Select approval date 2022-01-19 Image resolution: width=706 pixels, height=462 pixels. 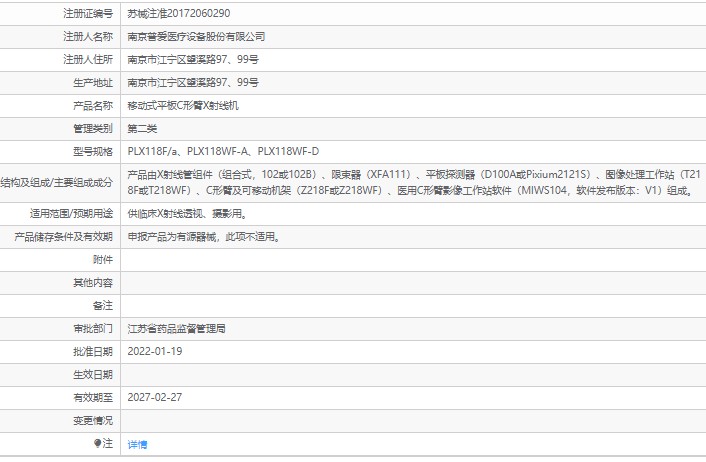tap(155, 352)
